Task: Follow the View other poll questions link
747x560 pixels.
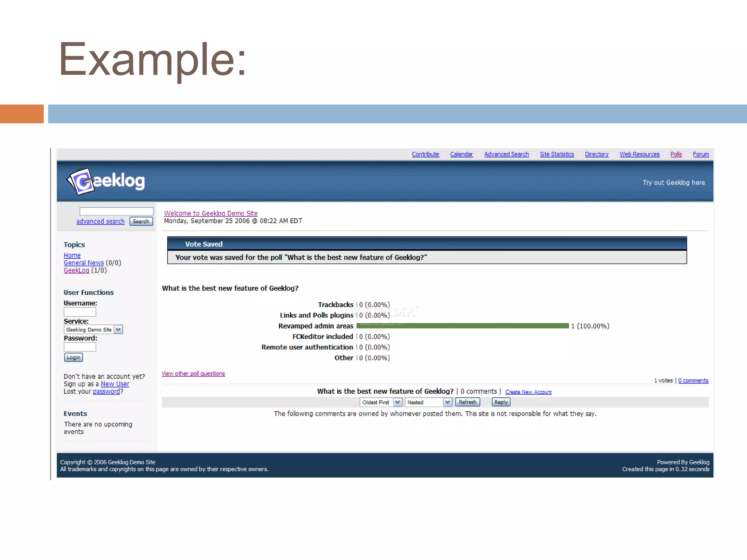Action: pos(193,374)
